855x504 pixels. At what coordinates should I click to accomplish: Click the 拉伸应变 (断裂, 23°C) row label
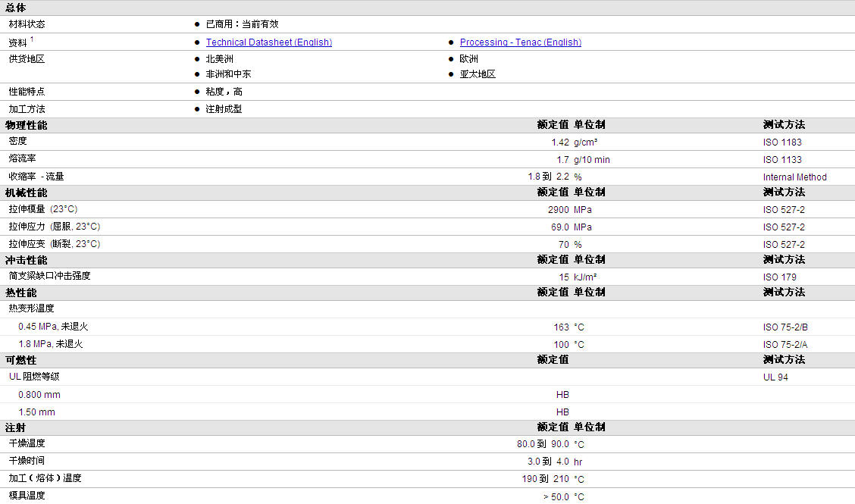tap(55, 244)
